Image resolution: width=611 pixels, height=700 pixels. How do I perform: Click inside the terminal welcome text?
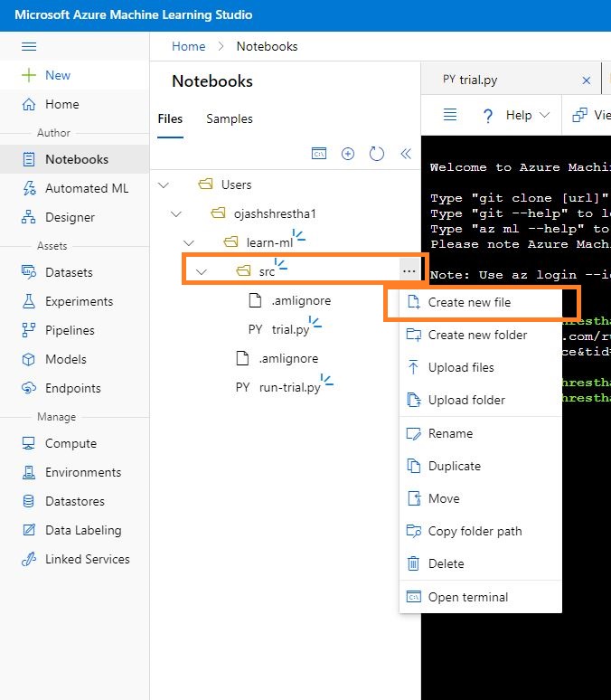pyautogui.click(x=520, y=167)
